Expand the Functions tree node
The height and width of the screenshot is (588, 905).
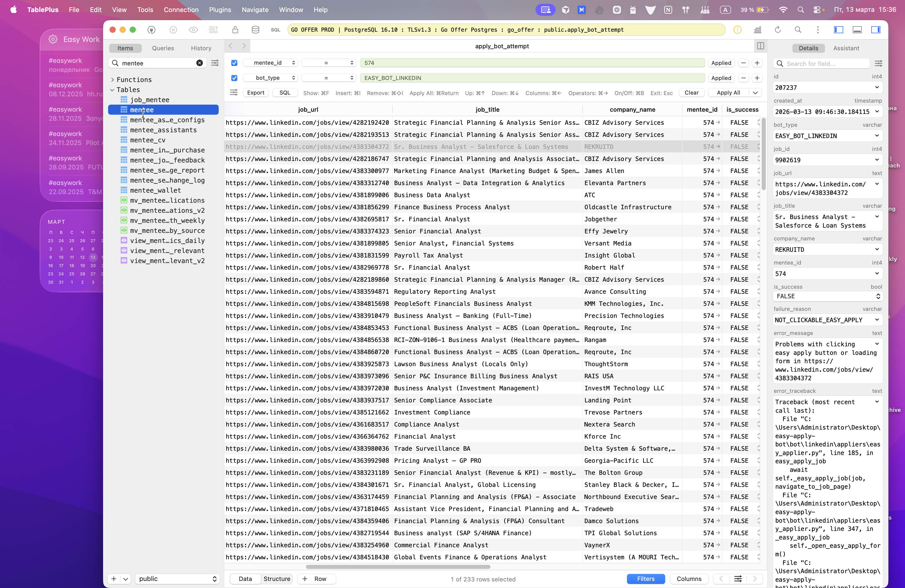(x=113, y=79)
